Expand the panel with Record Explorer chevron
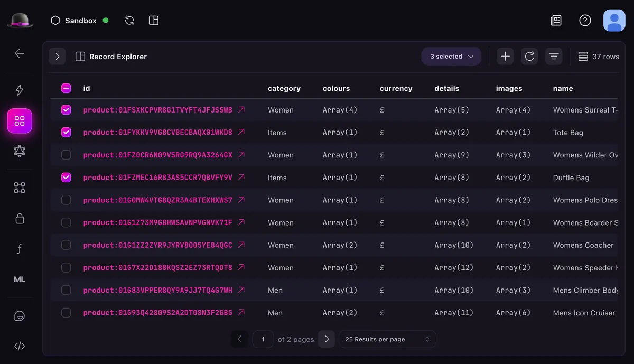 click(57, 57)
